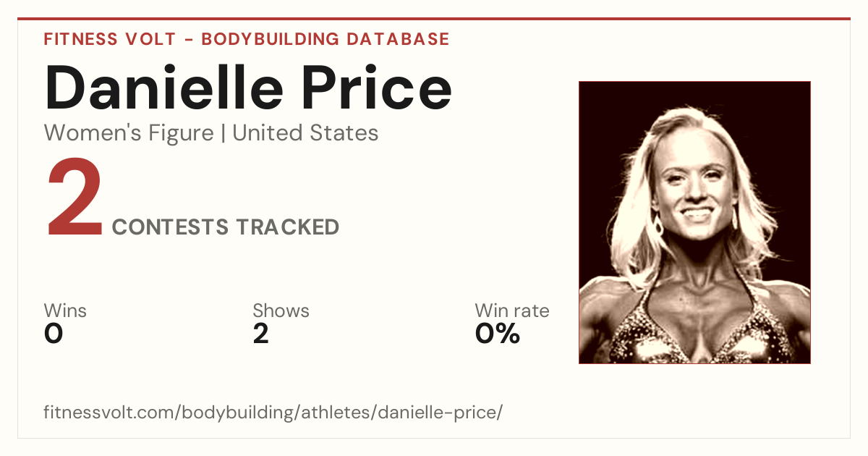Click the Shows value of 2
The image size is (868, 456).
point(261,334)
